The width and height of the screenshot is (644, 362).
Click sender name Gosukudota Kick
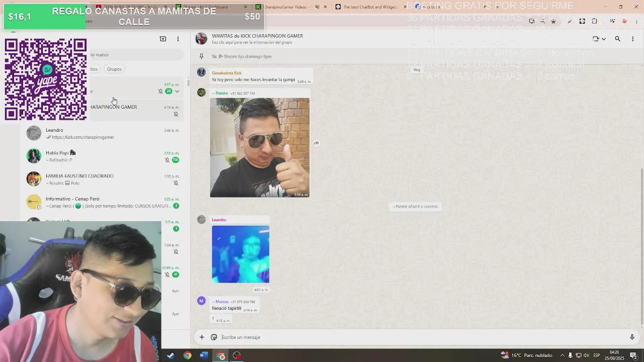(226, 73)
